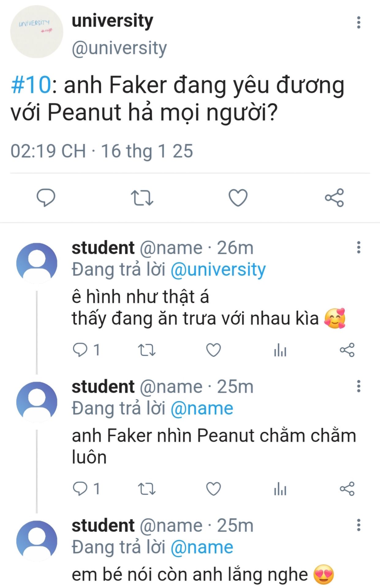Image resolution: width=380 pixels, height=588 pixels.
Task: Open the @university mention in first reply
Action: click(218, 270)
